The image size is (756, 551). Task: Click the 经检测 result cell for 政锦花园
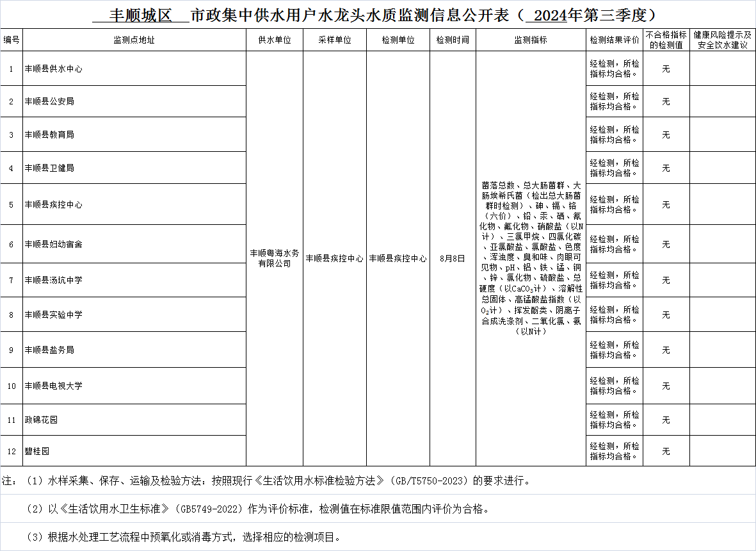point(615,420)
